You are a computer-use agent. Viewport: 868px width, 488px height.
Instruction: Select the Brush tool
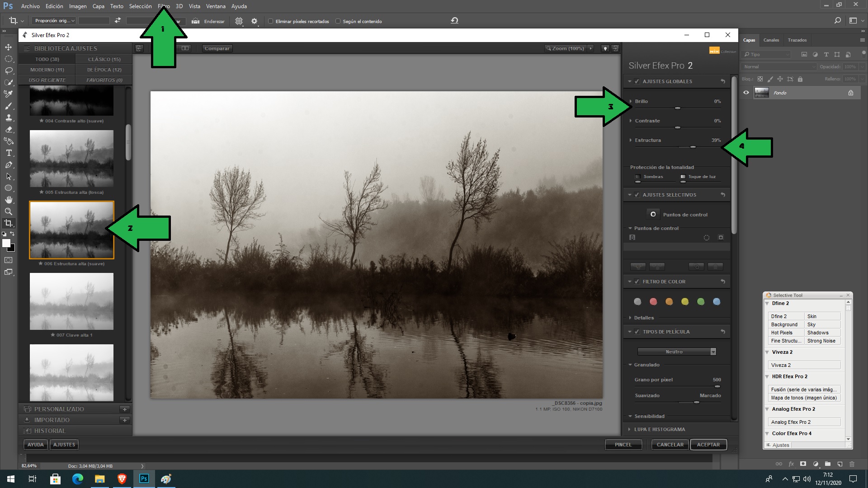[9, 106]
